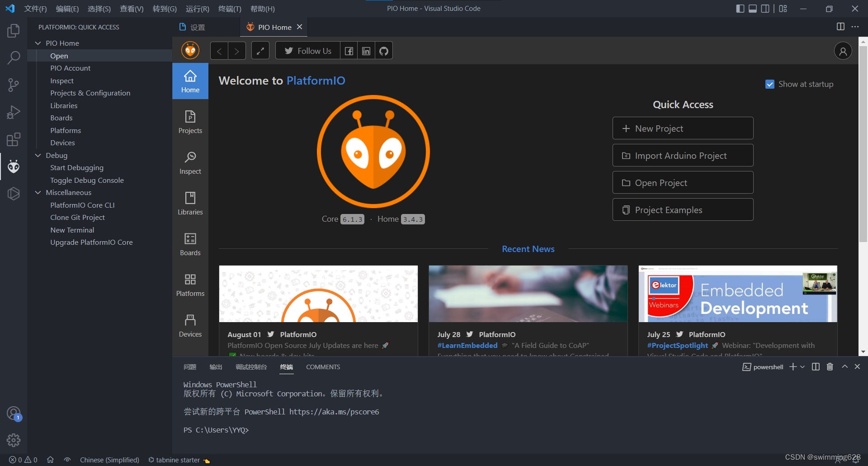Split the terminal
The width and height of the screenshot is (868, 466).
click(x=816, y=366)
